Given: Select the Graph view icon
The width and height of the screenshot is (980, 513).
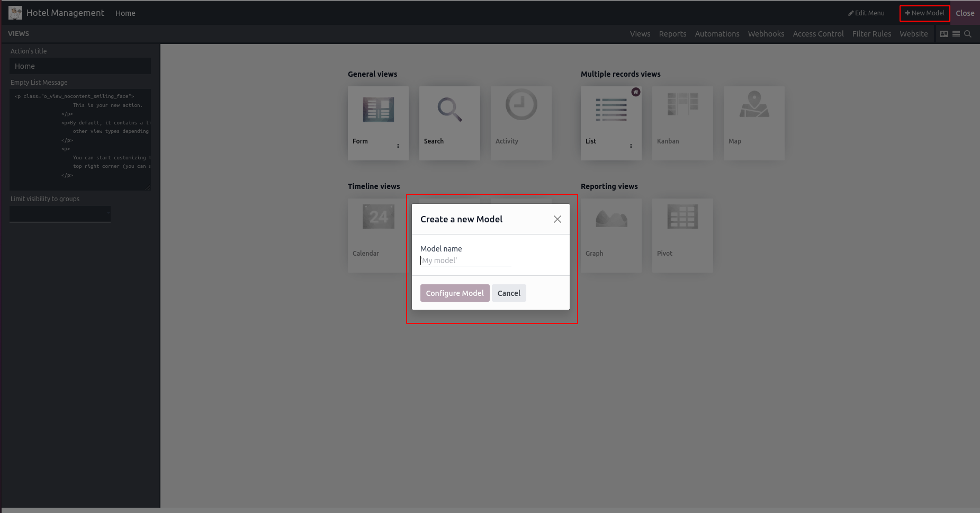Looking at the screenshot, I should [x=611, y=218].
